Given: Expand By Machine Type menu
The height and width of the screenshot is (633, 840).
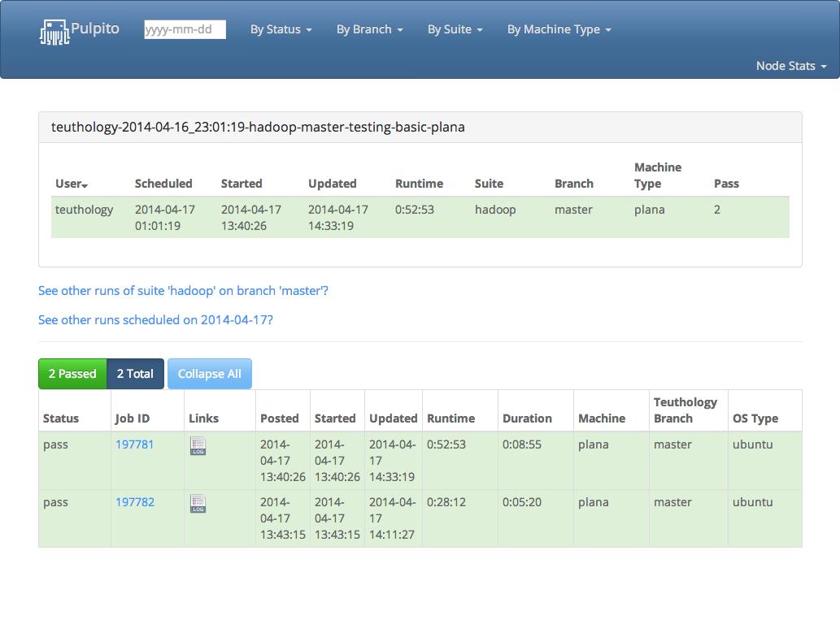Looking at the screenshot, I should click(x=559, y=29).
